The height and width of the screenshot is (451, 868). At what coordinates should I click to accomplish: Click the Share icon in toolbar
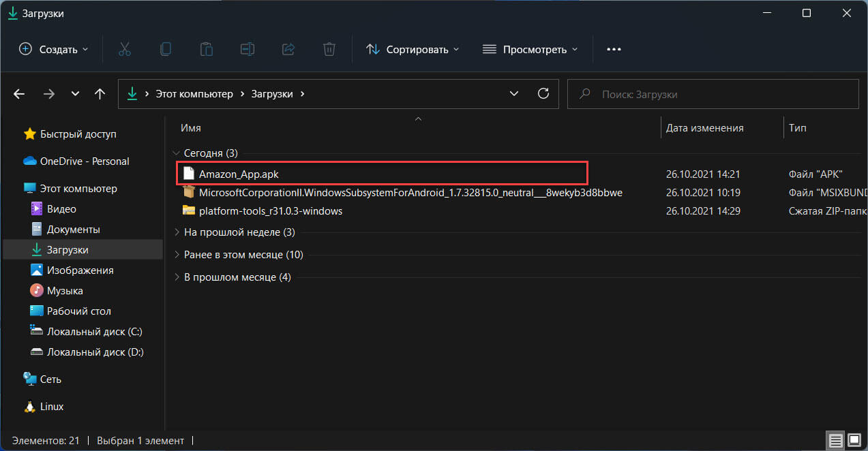288,49
